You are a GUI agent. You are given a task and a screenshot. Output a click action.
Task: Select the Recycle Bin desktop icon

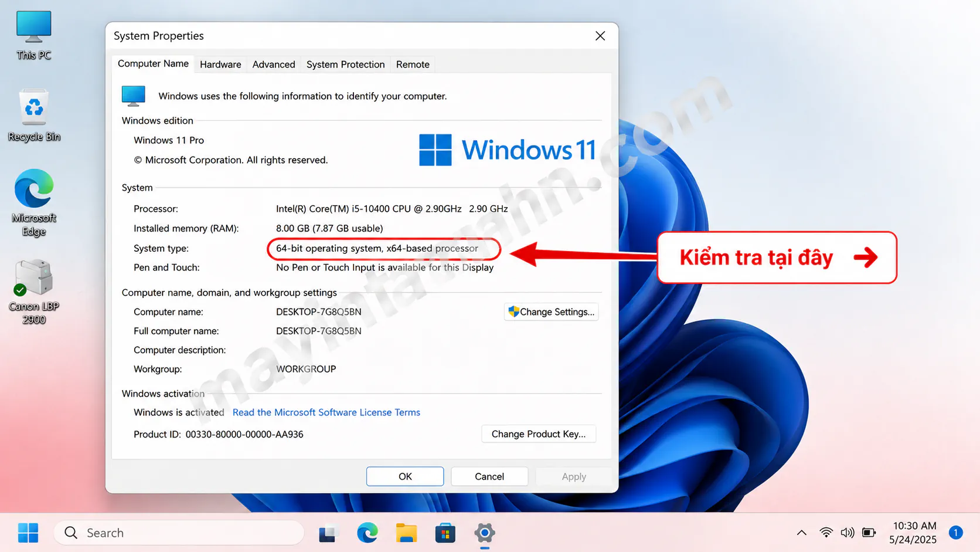(34, 116)
